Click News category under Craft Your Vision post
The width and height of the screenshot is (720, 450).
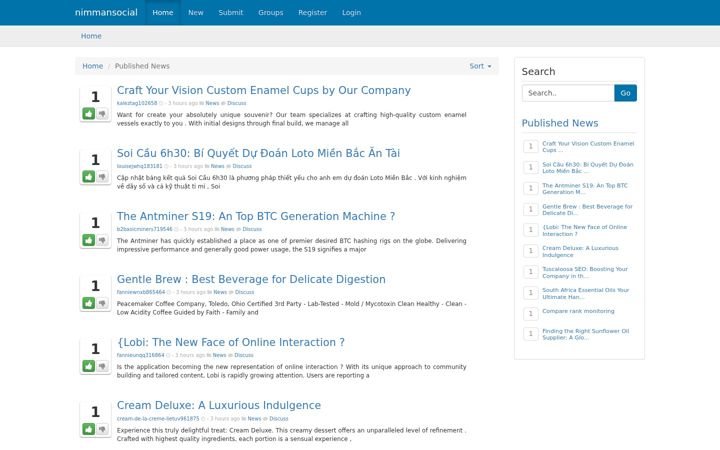point(212,103)
